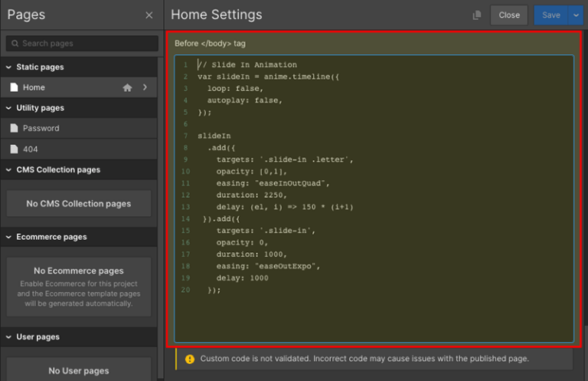This screenshot has height=381, width=588.
Task: Click the home icon next to Home page
Action: pos(127,88)
